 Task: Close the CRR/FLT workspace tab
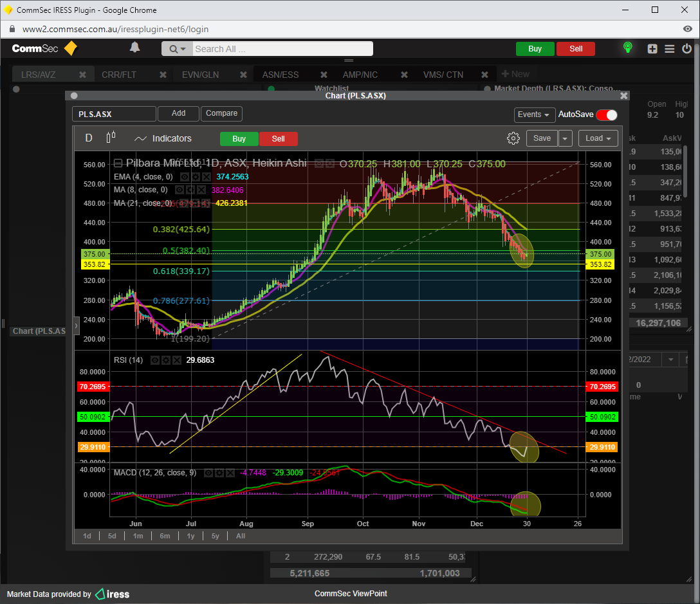pos(163,75)
